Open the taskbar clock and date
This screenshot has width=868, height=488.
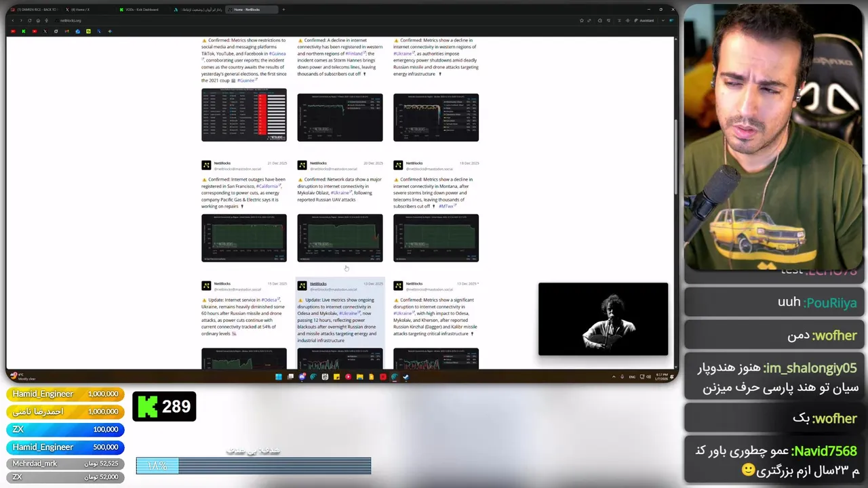(662, 377)
